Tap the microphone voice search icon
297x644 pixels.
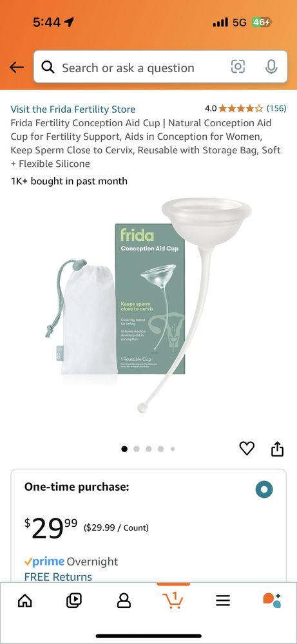coord(271,66)
